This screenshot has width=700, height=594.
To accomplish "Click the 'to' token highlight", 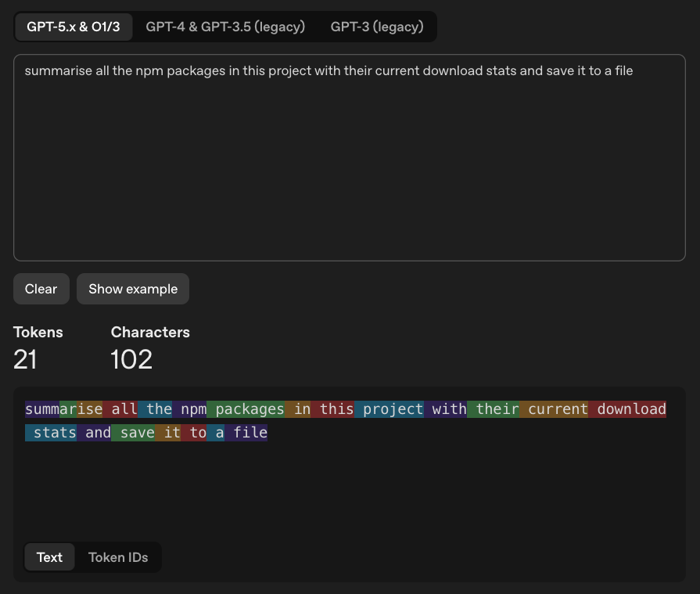I will (194, 433).
